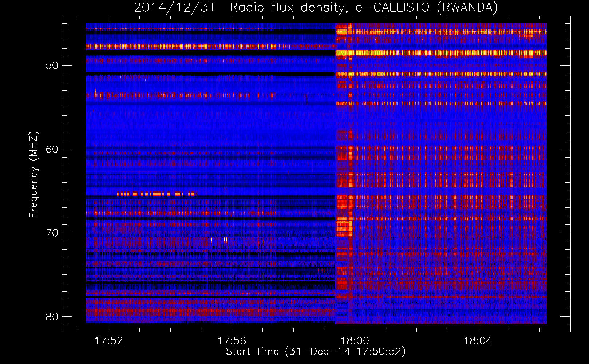Click the 'Start Time (31-Dec-14 17:50:52)' label
Screen dimensions: 589x364
[316, 352]
